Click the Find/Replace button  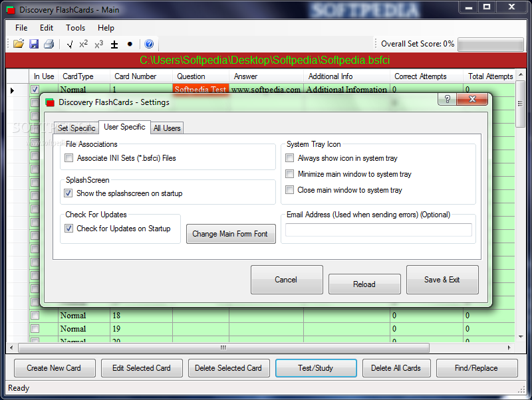[477, 368]
